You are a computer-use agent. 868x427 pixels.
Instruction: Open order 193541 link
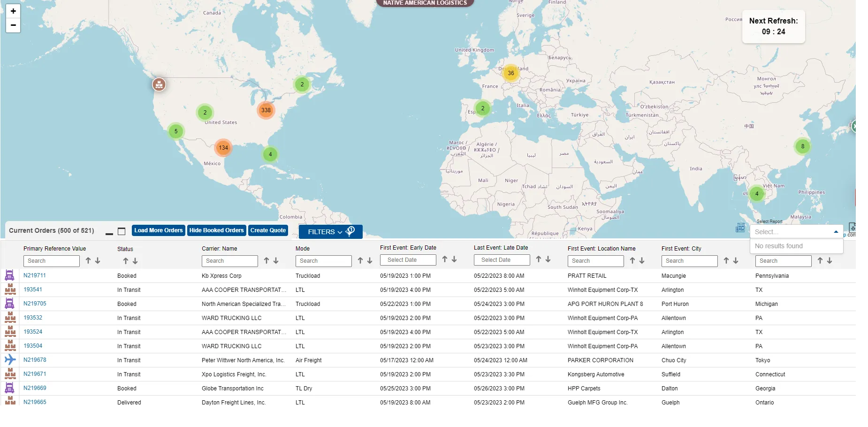(x=33, y=290)
